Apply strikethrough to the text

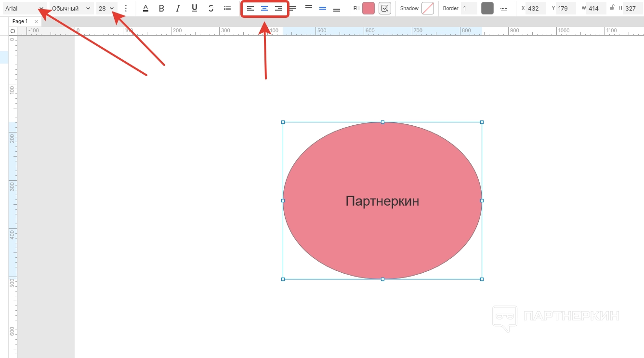pos(210,8)
